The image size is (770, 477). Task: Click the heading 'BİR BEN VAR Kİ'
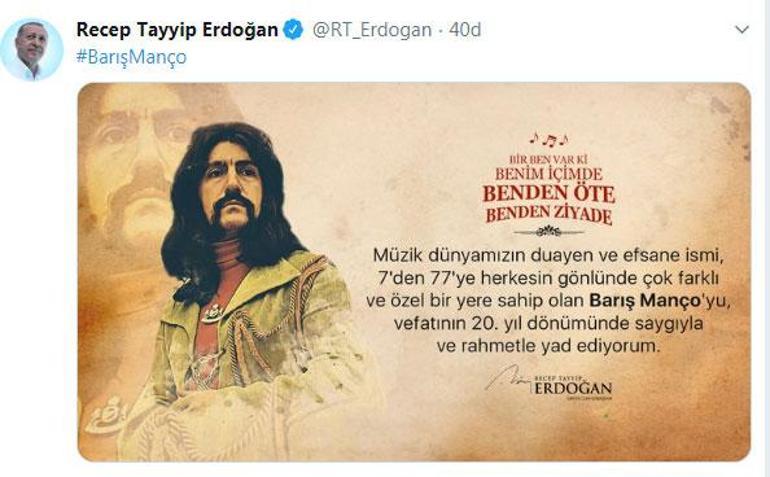pyautogui.click(x=549, y=159)
